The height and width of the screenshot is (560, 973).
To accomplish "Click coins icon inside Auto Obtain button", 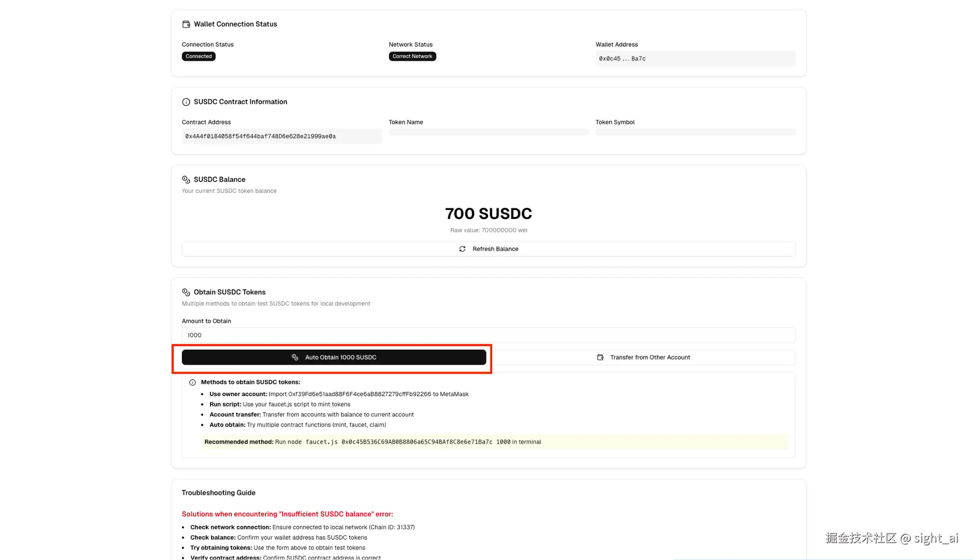I will pos(295,357).
